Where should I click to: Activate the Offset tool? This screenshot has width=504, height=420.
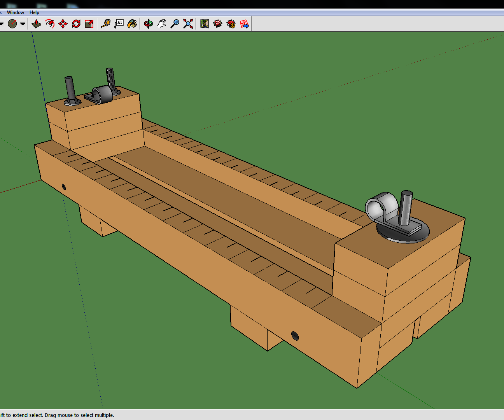click(49, 24)
